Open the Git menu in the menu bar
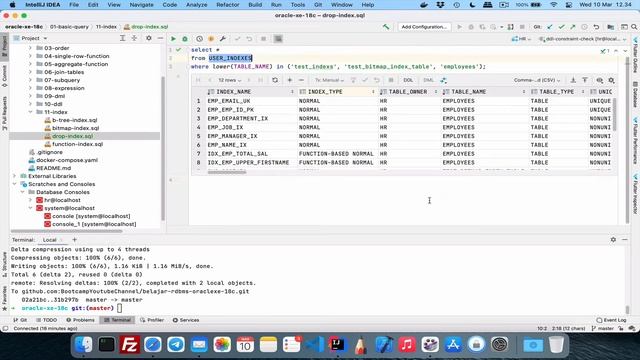 (318, 5)
